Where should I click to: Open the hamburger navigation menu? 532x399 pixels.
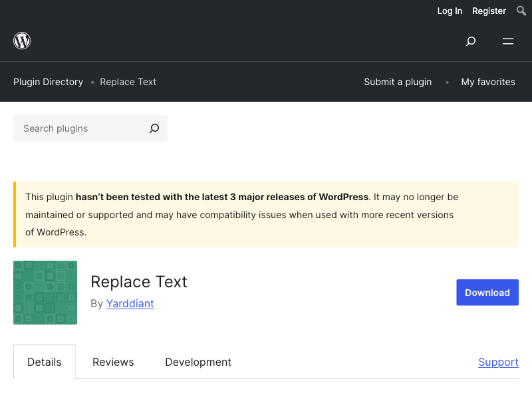[508, 41]
